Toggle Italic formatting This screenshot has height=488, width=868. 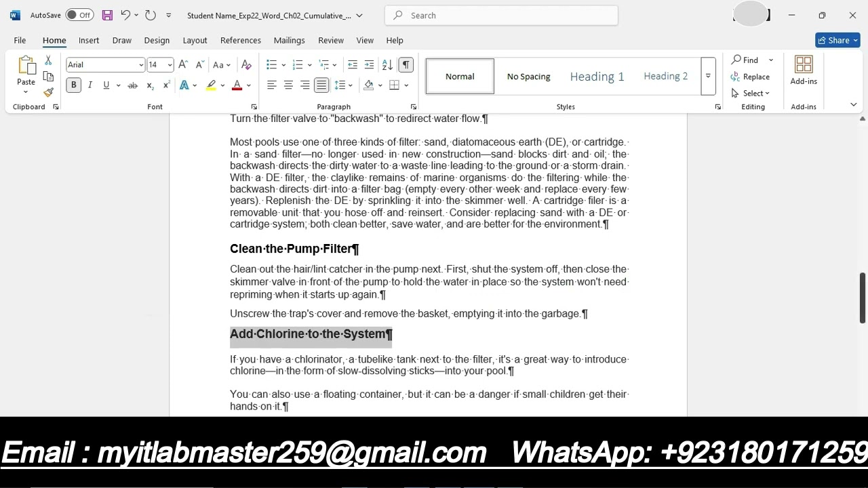coord(90,85)
